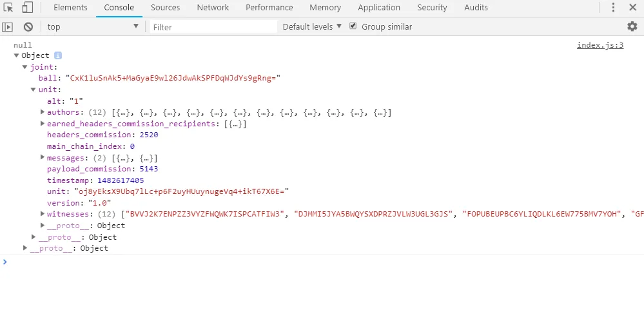Open the Performance tab
Screen dimensions: 644x328
coord(269,7)
